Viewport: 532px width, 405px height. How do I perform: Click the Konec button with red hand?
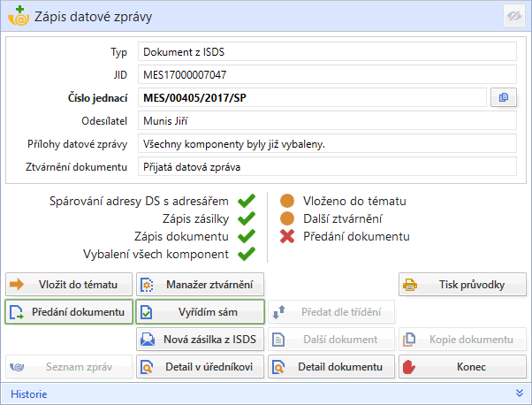[x=462, y=367]
